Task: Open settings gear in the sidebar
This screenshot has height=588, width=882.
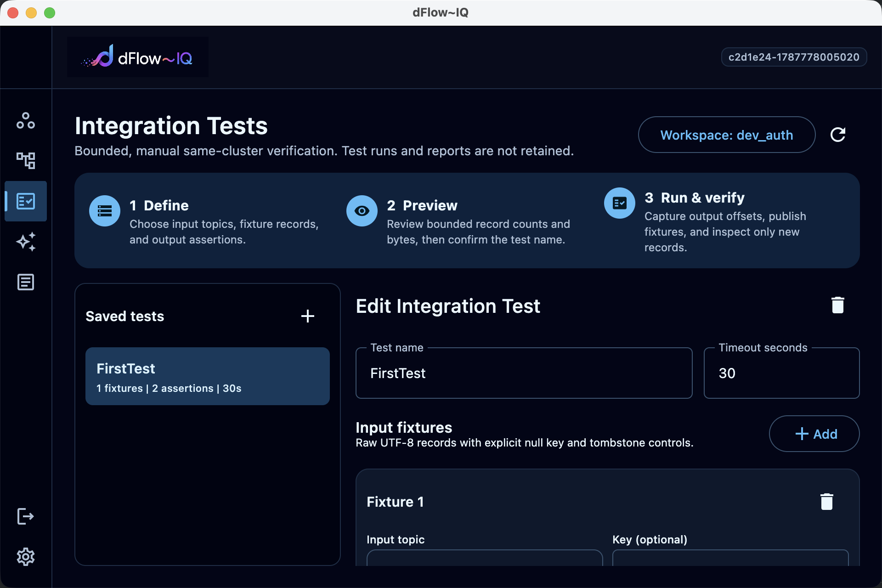Action: (x=26, y=557)
